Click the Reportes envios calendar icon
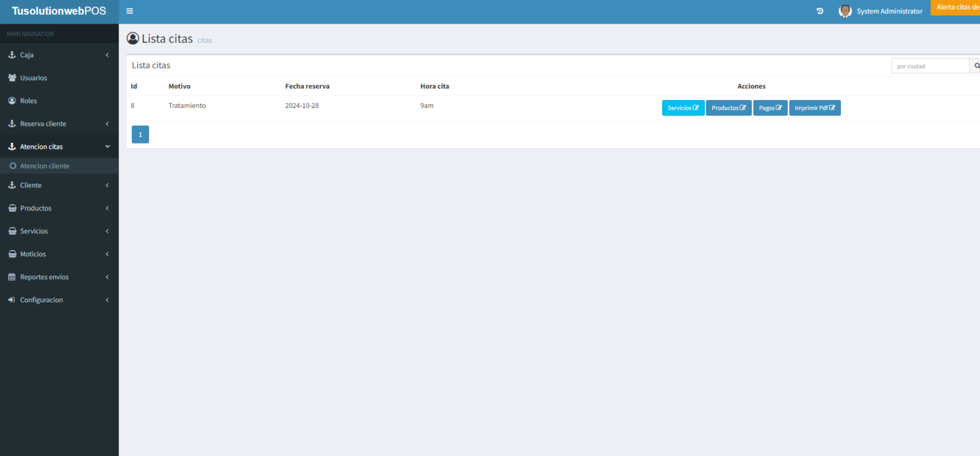Screen dimensions: 980x456 pos(12,277)
